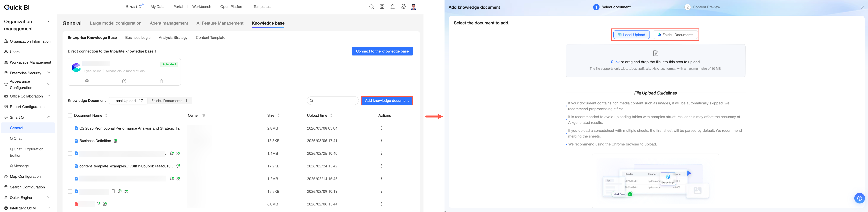Expand Quick Engine menu
868x212 pixels.
[49, 197]
